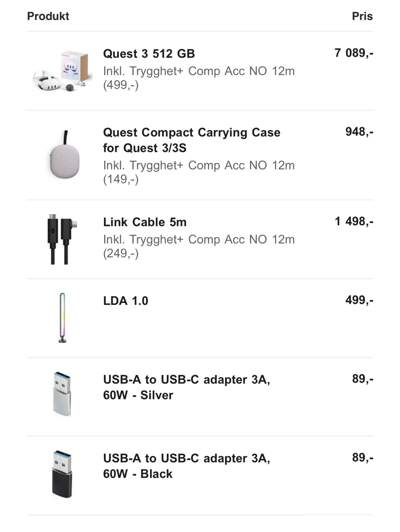
Task: Click the Trygghet+ (249,-) insurance text
Action: point(199,246)
